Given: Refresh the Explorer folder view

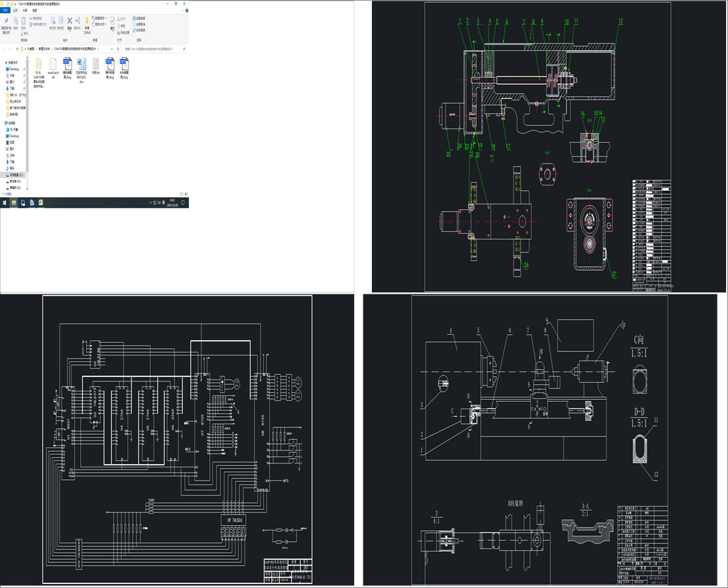Looking at the screenshot, I should (118, 49).
